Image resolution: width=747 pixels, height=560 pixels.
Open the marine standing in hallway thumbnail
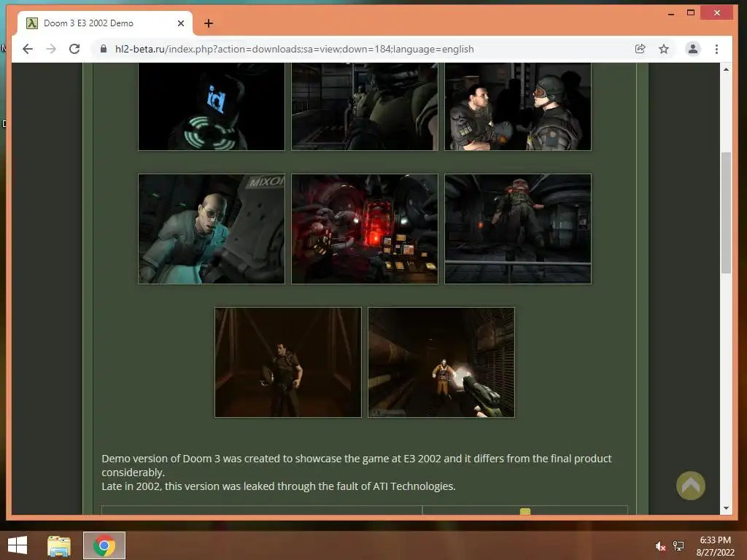pos(288,362)
